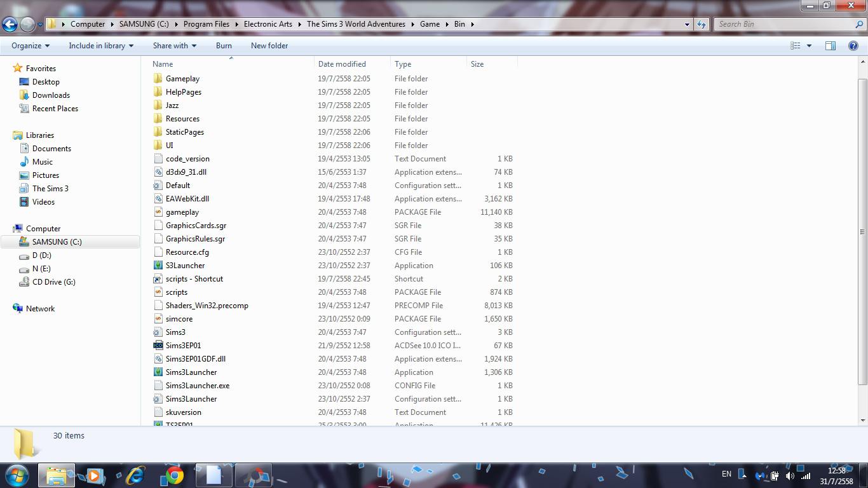Select the EAWebKit.dll file icon
The image size is (868, 488).
pos(158,199)
